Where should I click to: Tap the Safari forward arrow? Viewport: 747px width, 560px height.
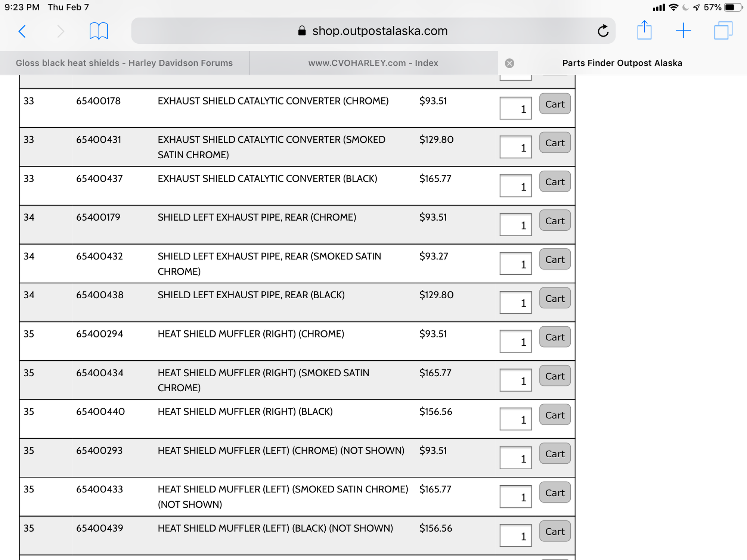point(61,31)
